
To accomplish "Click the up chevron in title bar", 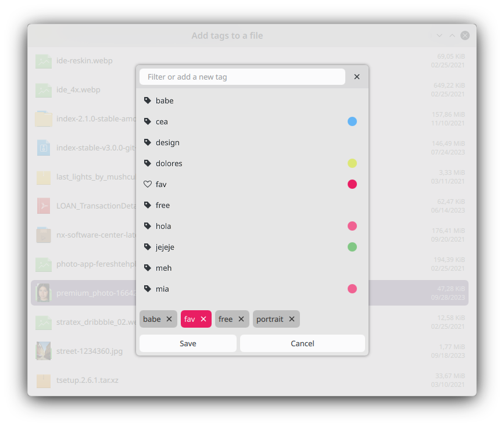I will click(452, 35).
